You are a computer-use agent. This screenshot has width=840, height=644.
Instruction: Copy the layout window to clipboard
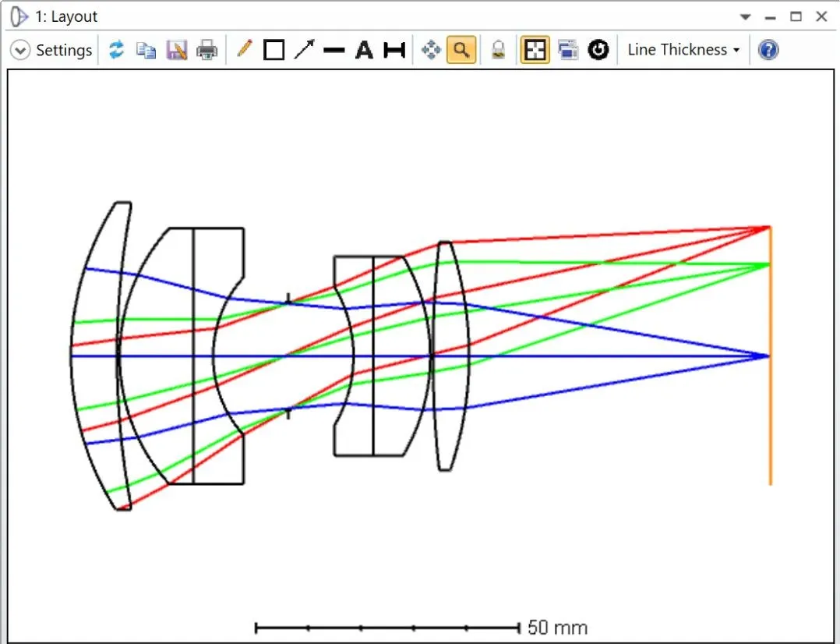pos(146,51)
